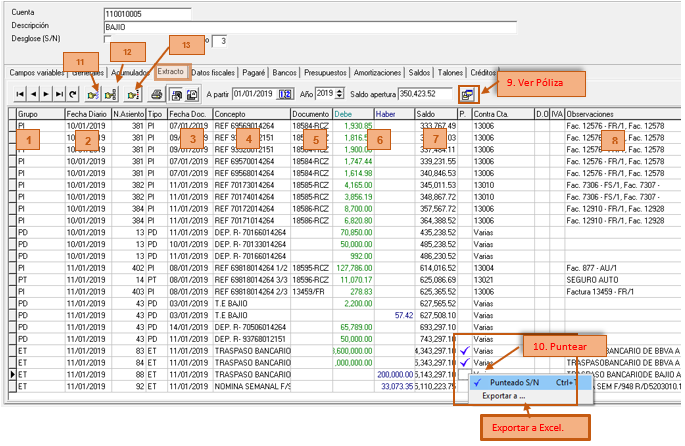Open the Pagaré tab
Viewport: 685px width, 446px height.
point(254,73)
